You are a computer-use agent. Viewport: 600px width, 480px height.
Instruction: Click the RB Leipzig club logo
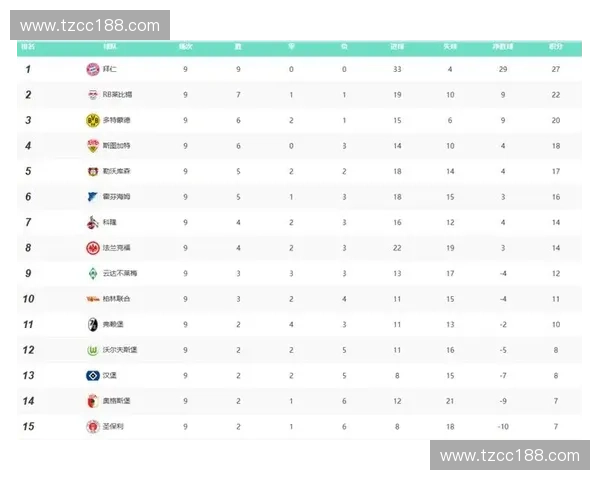tap(93, 95)
